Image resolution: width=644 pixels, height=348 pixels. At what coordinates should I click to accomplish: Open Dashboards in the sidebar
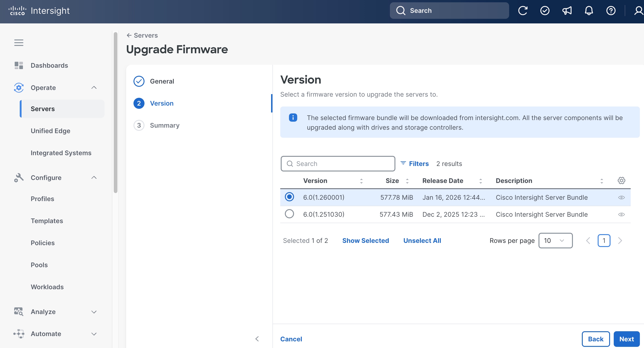(x=49, y=65)
